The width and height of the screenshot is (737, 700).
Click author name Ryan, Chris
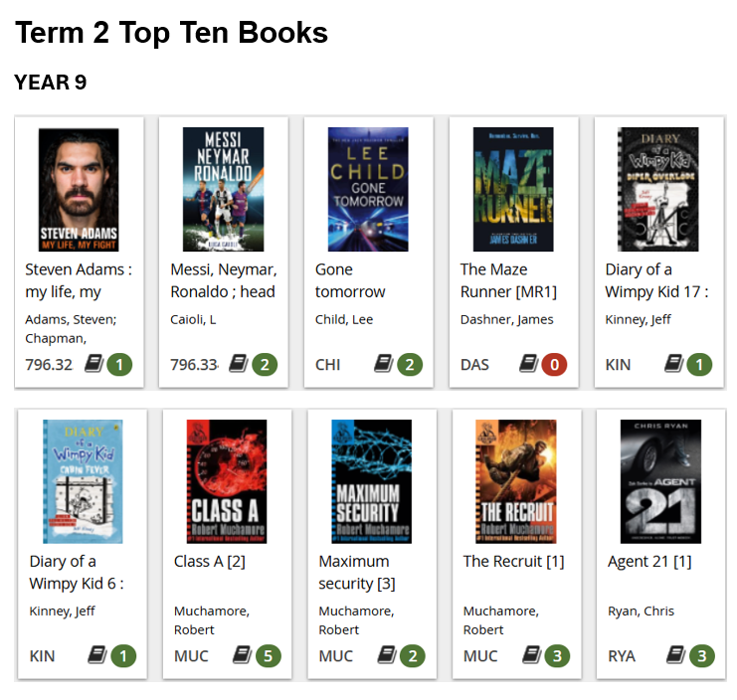coord(642,611)
